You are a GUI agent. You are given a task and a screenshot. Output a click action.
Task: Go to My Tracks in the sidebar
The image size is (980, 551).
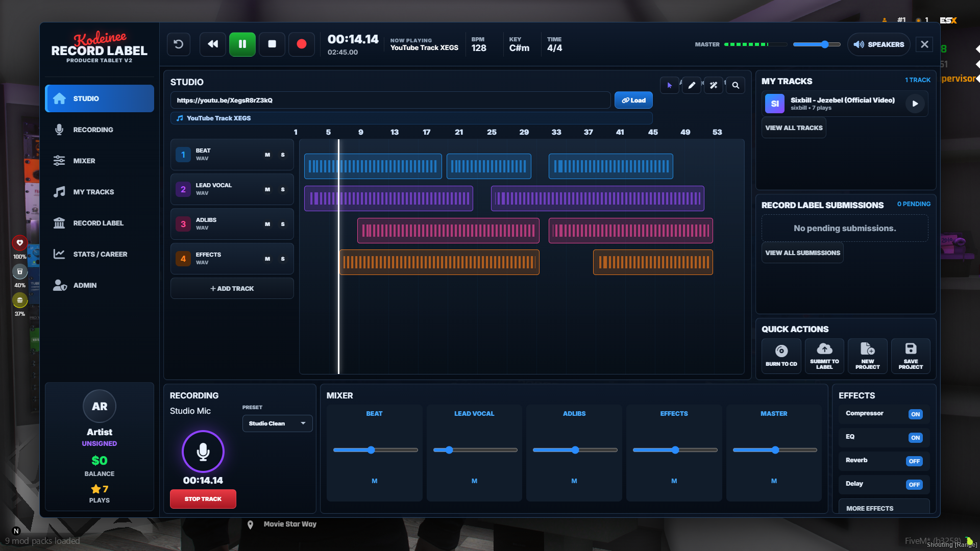(100, 192)
